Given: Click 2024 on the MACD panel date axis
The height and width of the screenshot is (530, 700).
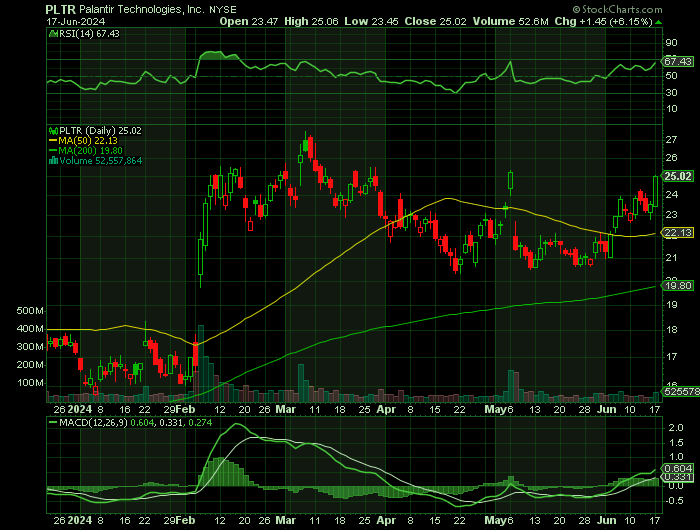Looking at the screenshot, I should 80,520.
